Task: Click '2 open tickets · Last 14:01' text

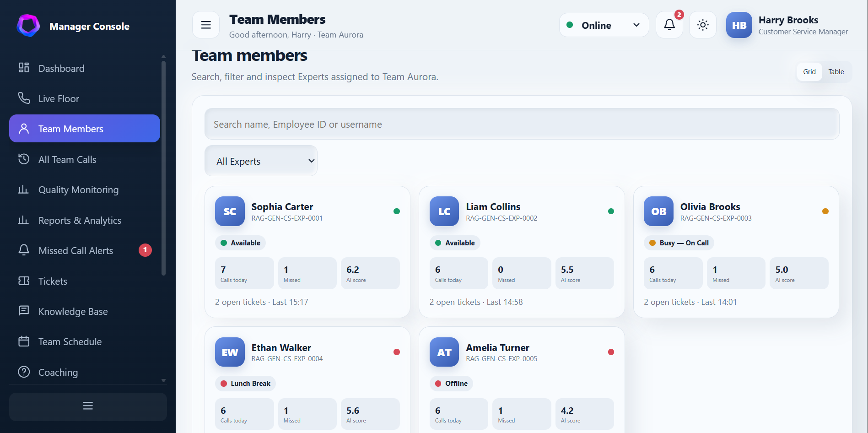Action: [x=690, y=302]
